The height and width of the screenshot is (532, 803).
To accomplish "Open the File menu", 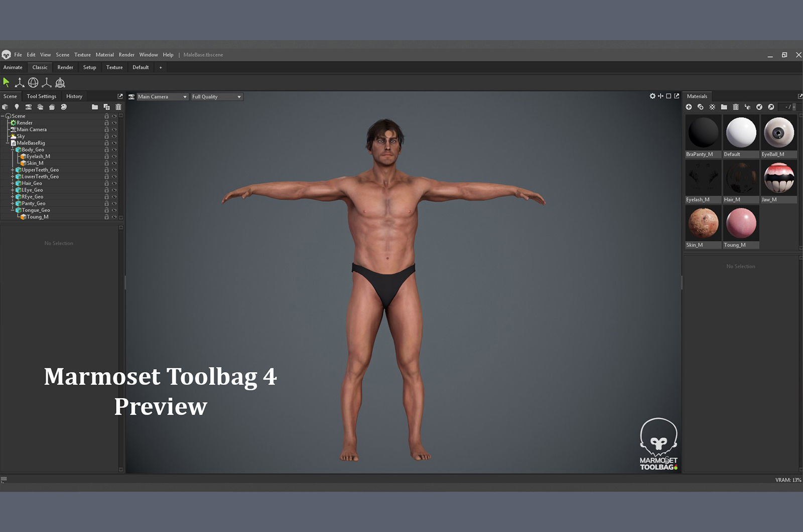I will pyautogui.click(x=18, y=55).
